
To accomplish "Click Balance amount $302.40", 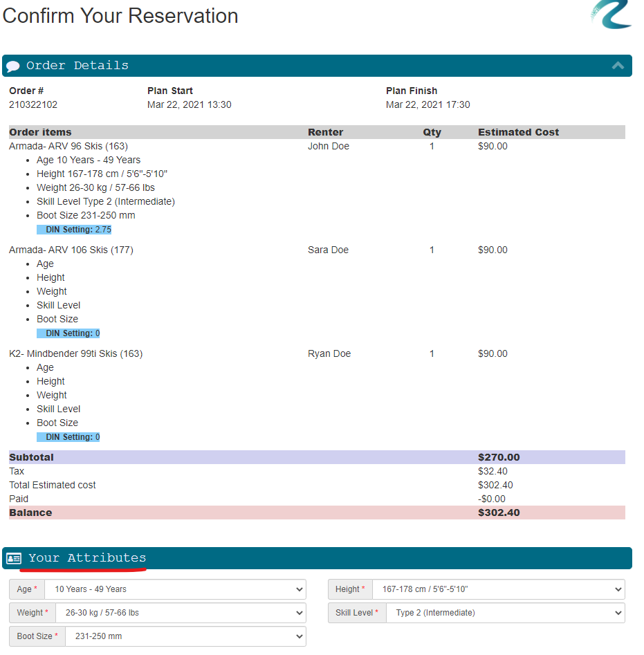I will pyautogui.click(x=499, y=513).
